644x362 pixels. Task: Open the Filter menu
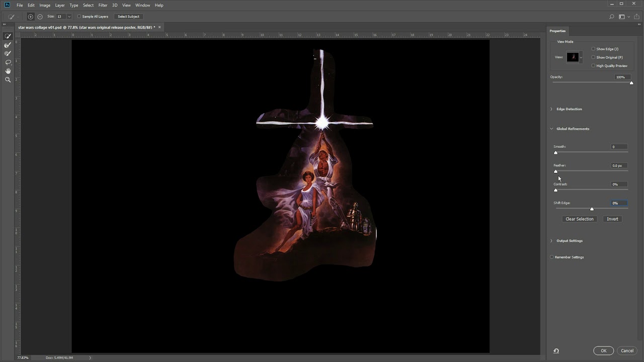103,5
